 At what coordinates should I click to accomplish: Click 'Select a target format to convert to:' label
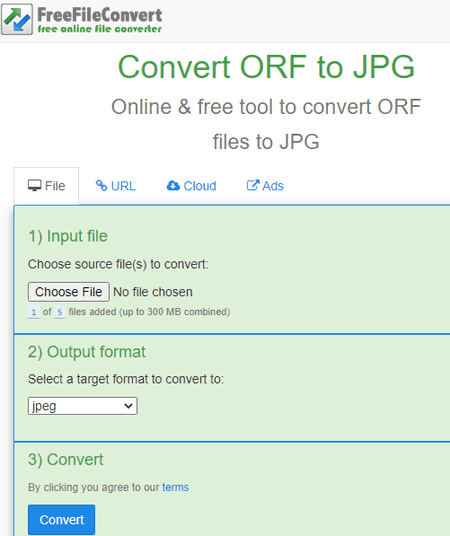click(x=126, y=379)
